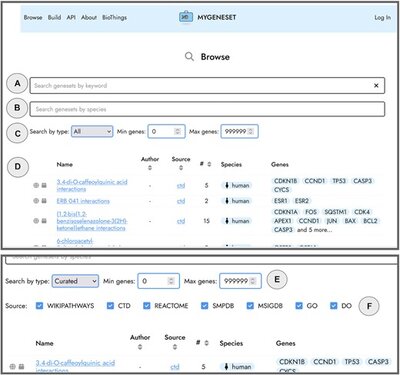Click the CDK4 gene chip
400x375 pixels.
[x=362, y=212]
